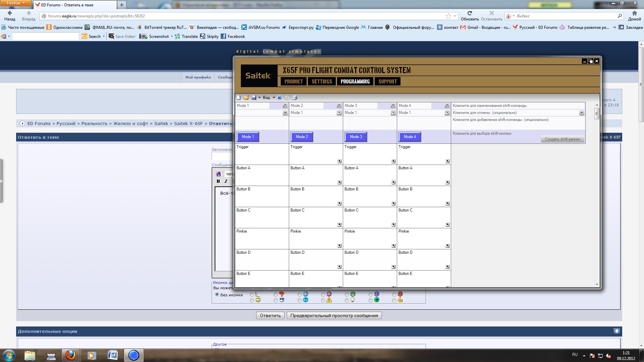Click the Создать shift-режим button

pyautogui.click(x=562, y=139)
